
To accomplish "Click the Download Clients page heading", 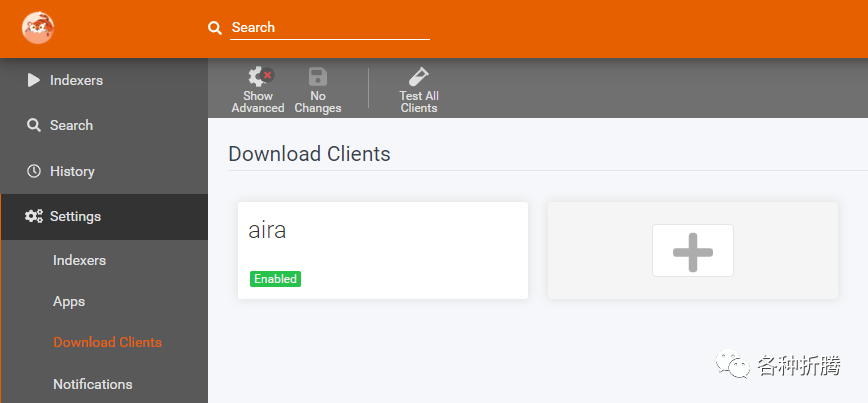I will click(309, 153).
